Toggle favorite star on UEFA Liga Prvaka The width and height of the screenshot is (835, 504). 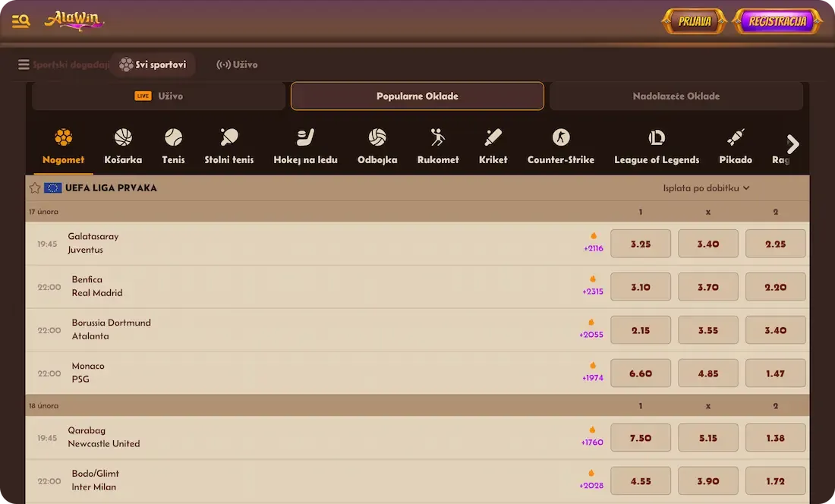pyautogui.click(x=35, y=187)
